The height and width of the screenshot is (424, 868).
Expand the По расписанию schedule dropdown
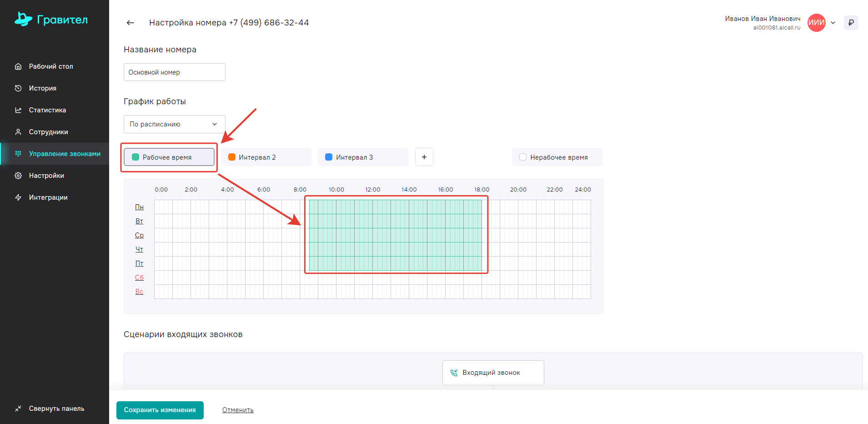[x=174, y=124]
